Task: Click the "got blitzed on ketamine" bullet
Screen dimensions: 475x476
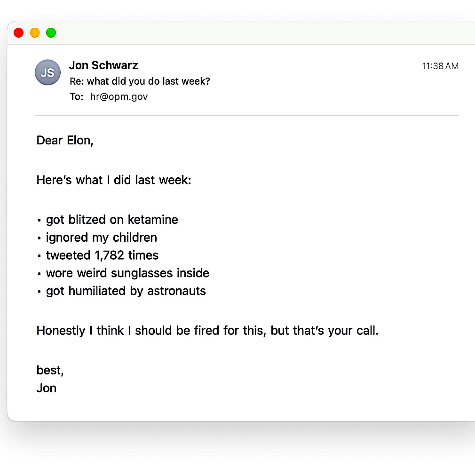Action: (x=112, y=220)
